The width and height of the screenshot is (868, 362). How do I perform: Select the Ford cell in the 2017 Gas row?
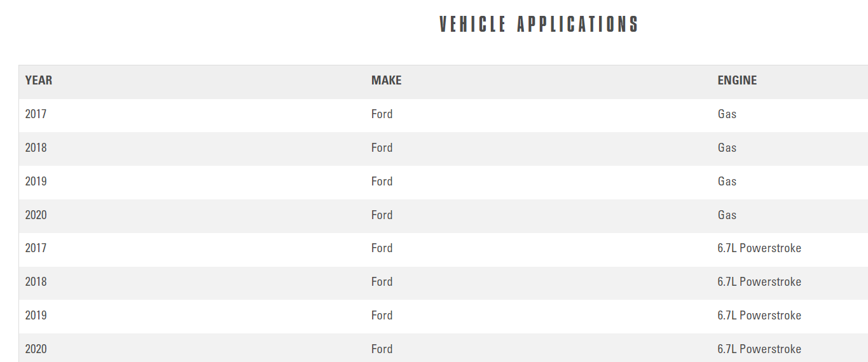pos(382,114)
